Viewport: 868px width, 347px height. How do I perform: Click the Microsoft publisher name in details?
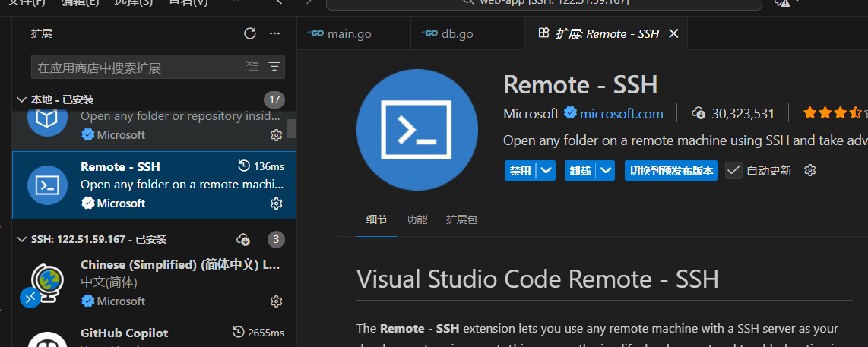click(531, 114)
